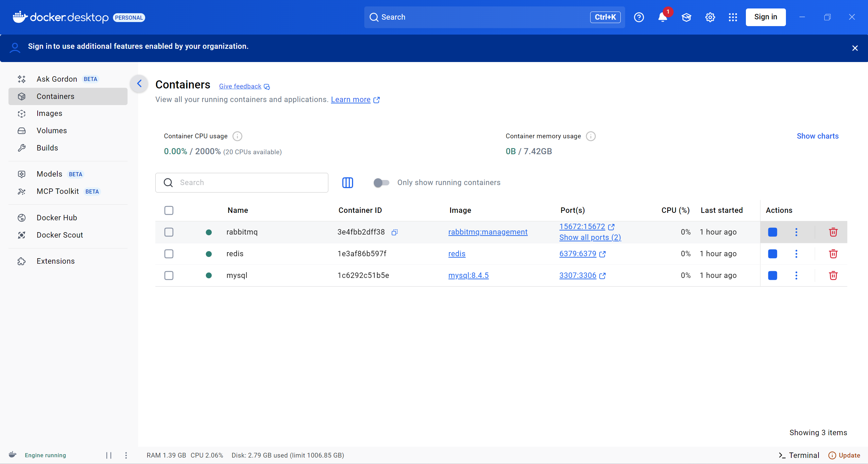Open Extensions in sidebar
The height and width of the screenshot is (464, 868).
(68, 261)
